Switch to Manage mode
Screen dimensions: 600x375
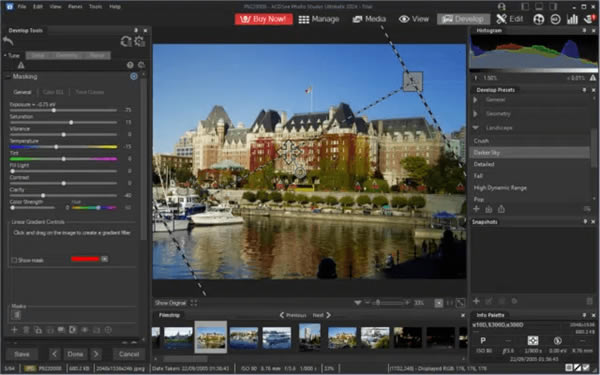(x=319, y=19)
